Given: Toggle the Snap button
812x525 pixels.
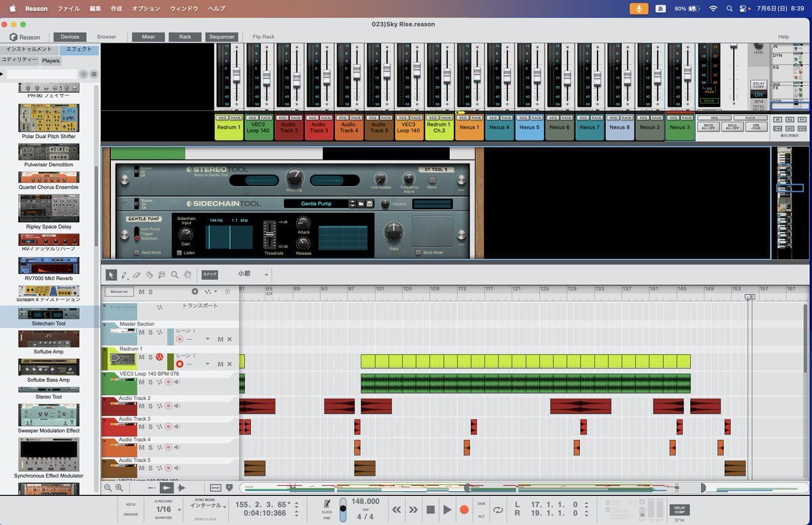Looking at the screenshot, I should (210, 275).
